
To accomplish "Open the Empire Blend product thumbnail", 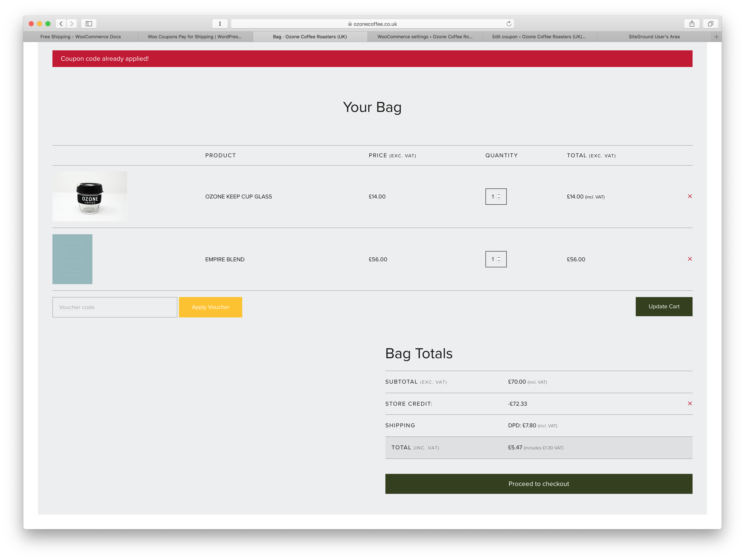I will point(72,259).
